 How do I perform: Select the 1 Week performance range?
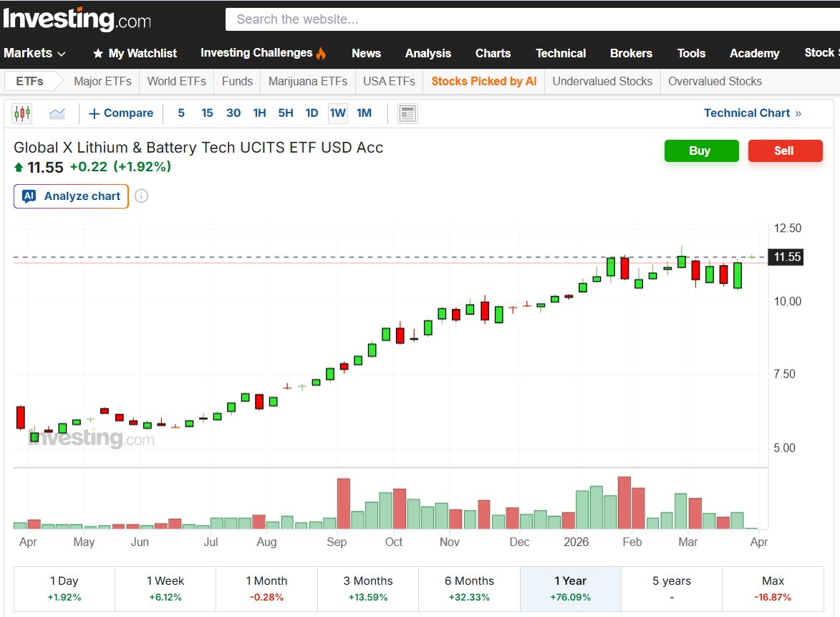pos(165,588)
